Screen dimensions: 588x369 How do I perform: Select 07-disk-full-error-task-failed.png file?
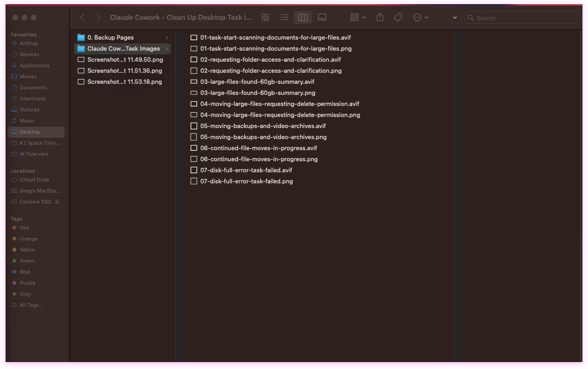coord(246,182)
